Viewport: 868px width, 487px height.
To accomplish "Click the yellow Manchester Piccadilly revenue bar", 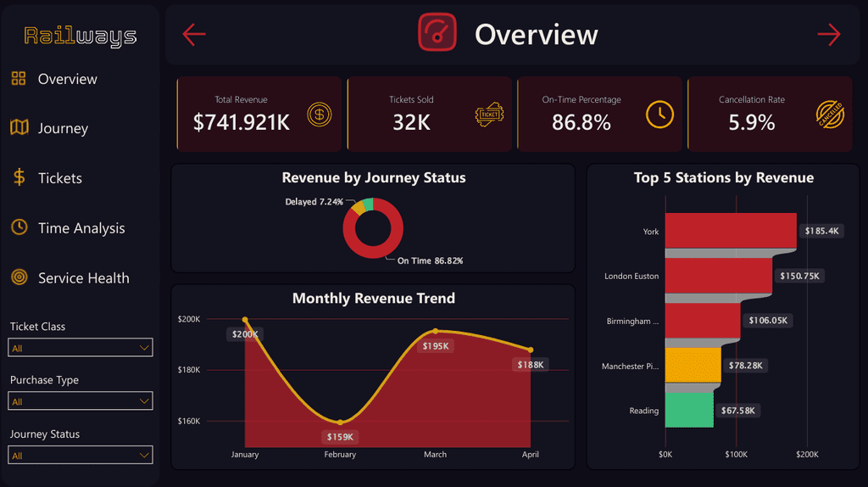I will 693,365.
